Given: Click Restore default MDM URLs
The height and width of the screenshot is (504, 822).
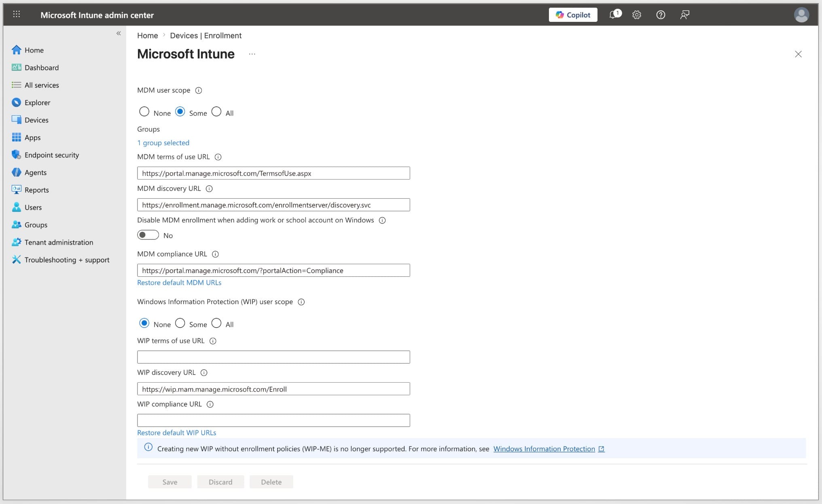Looking at the screenshot, I should 179,282.
